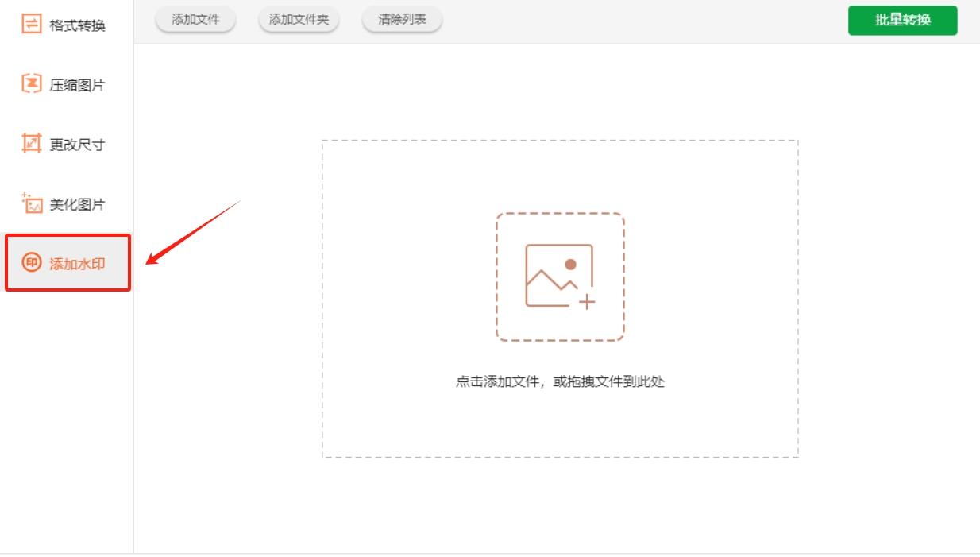
Task: Go to 美化图片 label in sidebar
Action: (77, 204)
